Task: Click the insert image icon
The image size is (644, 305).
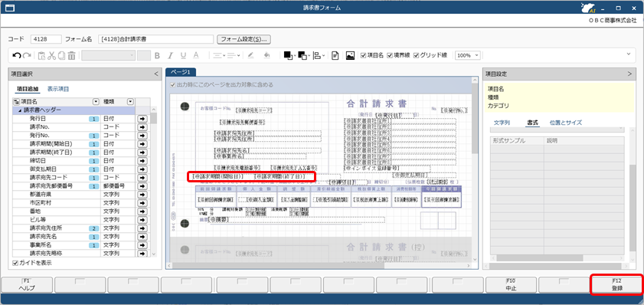Action: pos(350,55)
